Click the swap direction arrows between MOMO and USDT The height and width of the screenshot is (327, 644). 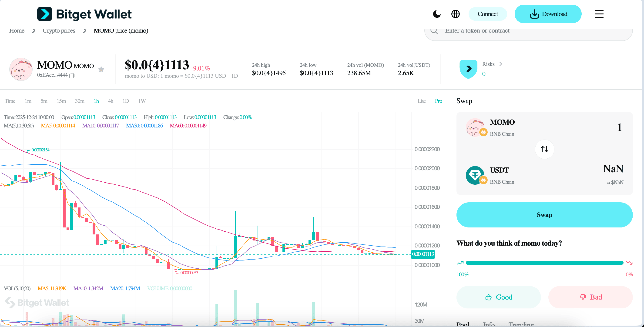544,149
